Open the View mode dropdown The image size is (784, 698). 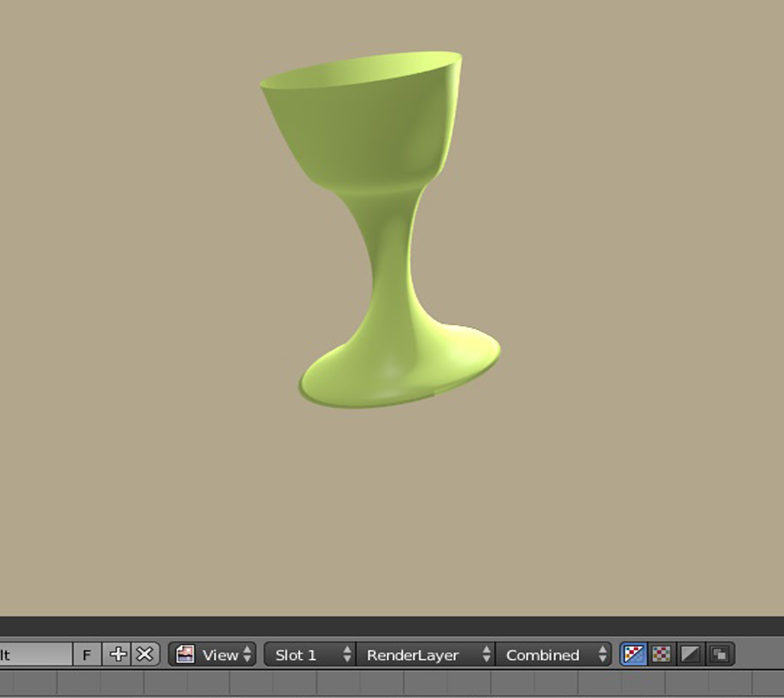[x=212, y=654]
